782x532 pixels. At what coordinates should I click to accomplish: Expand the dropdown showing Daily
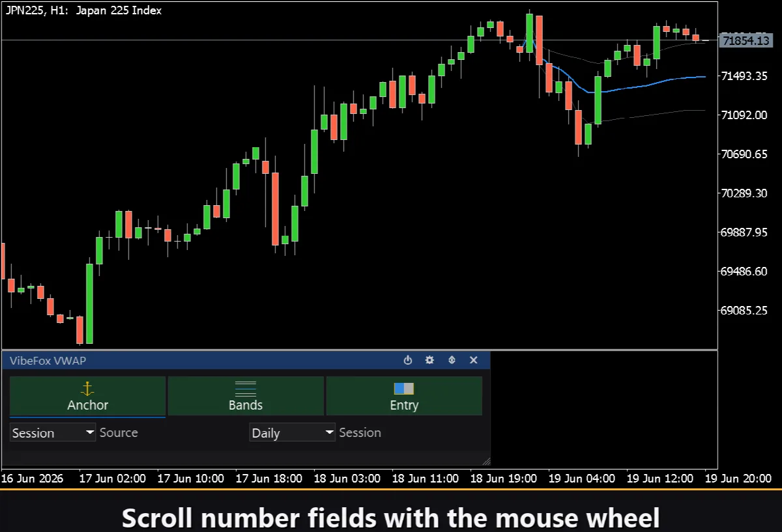(x=293, y=432)
